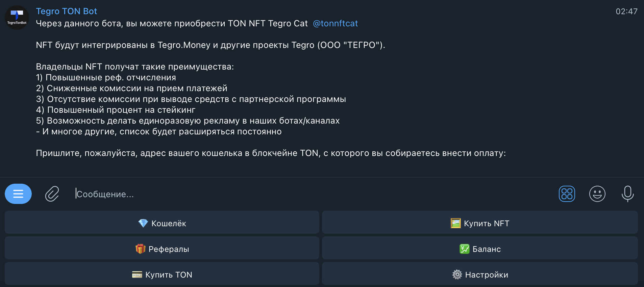Click the green chart icon on Баланс

[x=464, y=249]
